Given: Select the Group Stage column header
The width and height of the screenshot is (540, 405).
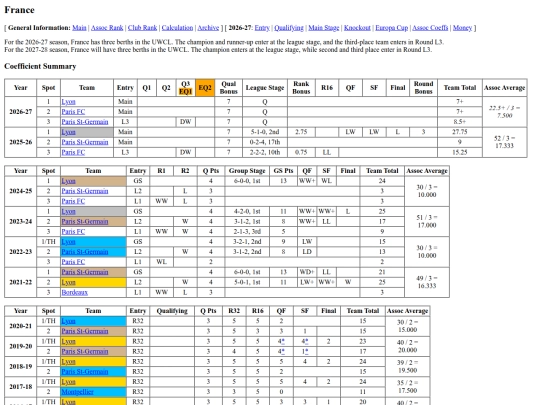Looking at the screenshot, I should [x=247, y=171].
